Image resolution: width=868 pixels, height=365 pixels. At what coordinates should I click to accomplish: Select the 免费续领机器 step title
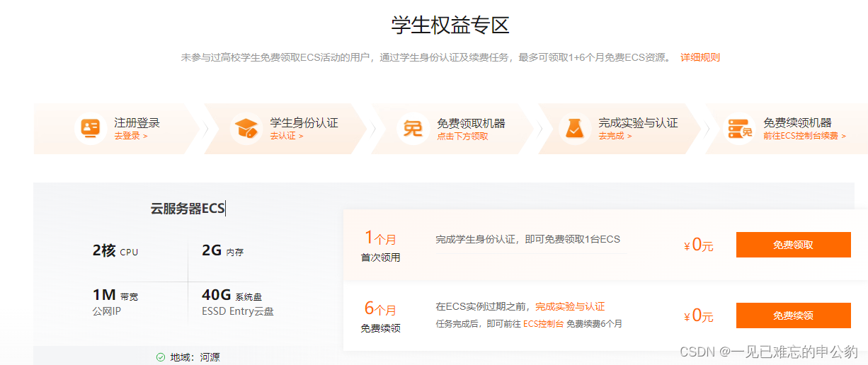click(x=798, y=122)
